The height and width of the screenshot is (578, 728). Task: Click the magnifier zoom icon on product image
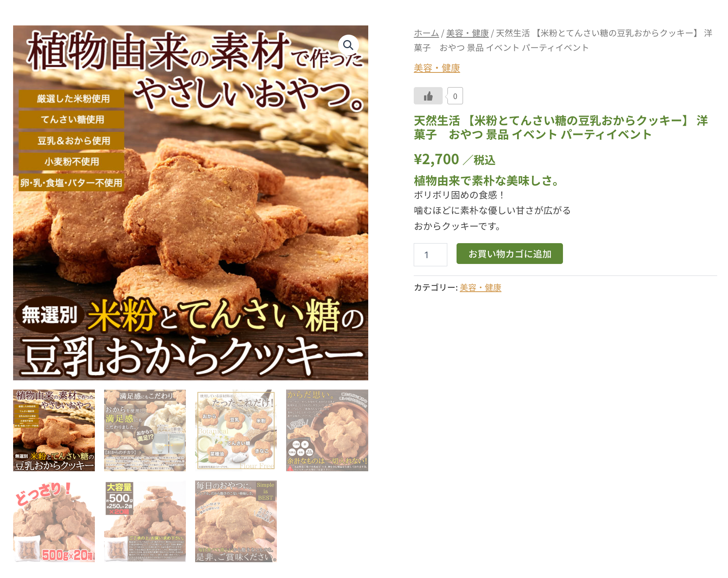[348, 45]
